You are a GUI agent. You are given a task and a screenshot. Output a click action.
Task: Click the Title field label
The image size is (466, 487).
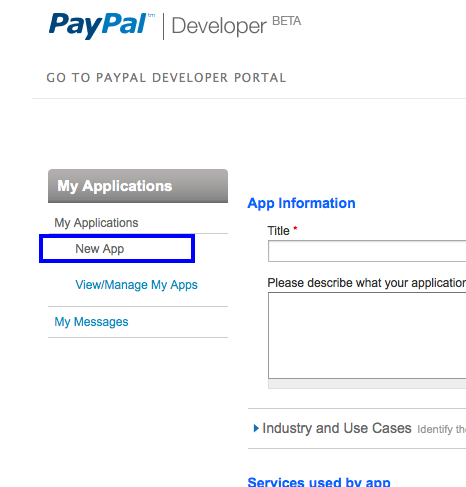click(x=278, y=231)
